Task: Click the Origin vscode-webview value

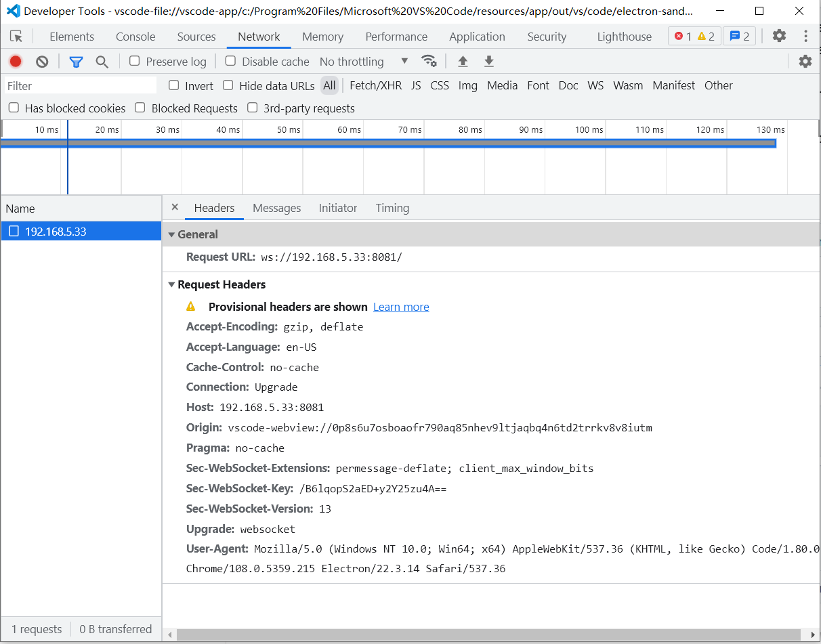Action: (x=440, y=428)
